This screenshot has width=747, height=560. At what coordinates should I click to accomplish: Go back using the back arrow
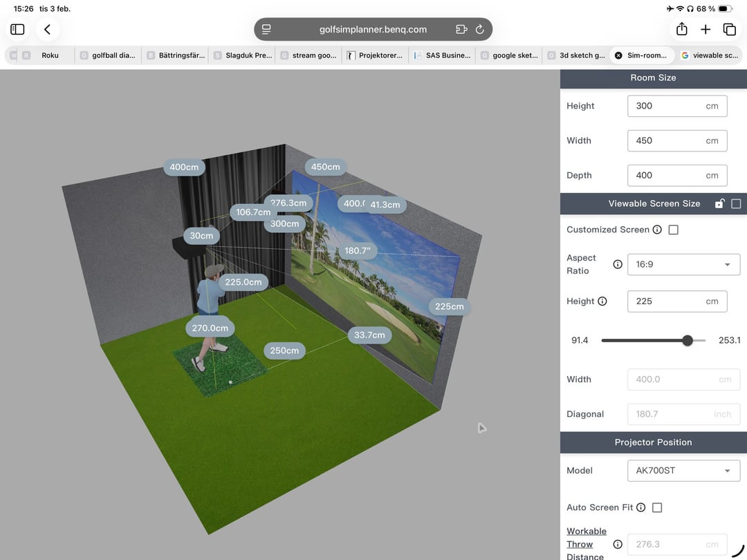[47, 30]
